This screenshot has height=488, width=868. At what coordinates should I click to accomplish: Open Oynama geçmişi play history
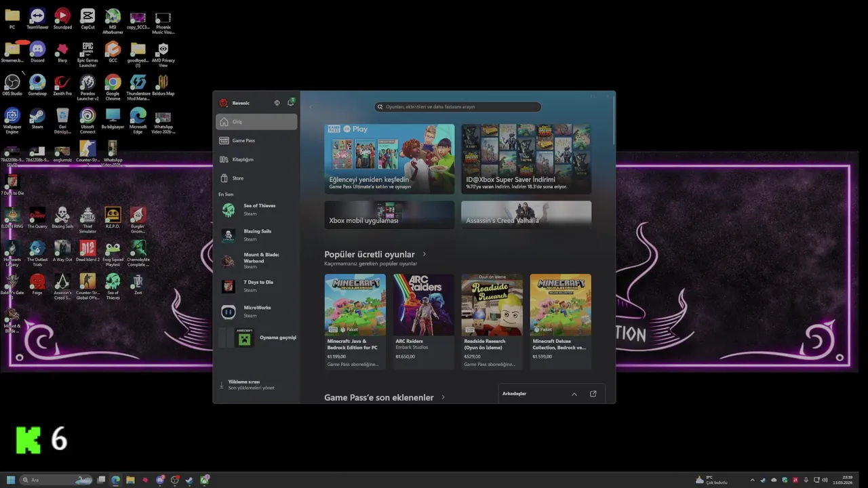point(256,337)
